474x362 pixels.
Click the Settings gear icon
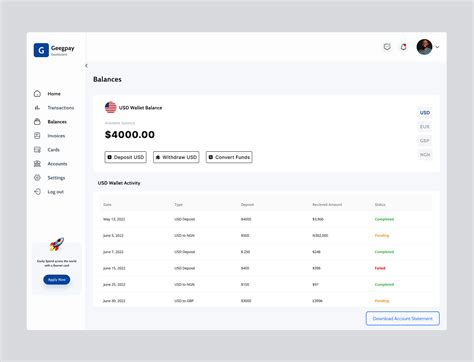pyautogui.click(x=37, y=178)
